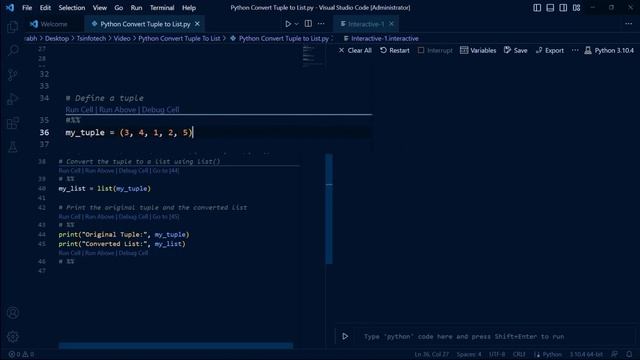Image resolution: width=640 pixels, height=360 pixels.
Task: Click line my_list = list(my_tuple)
Action: coord(104,189)
